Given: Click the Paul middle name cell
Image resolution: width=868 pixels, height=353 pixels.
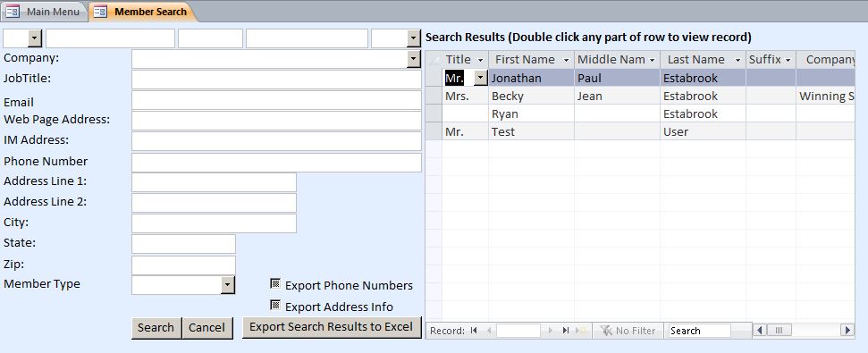Looking at the screenshot, I should pyautogui.click(x=617, y=78).
